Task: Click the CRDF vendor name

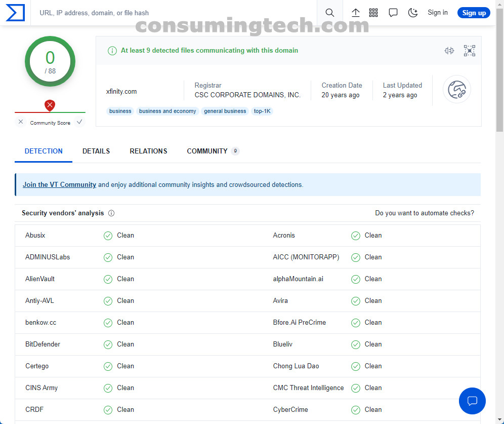Action: coord(34,409)
